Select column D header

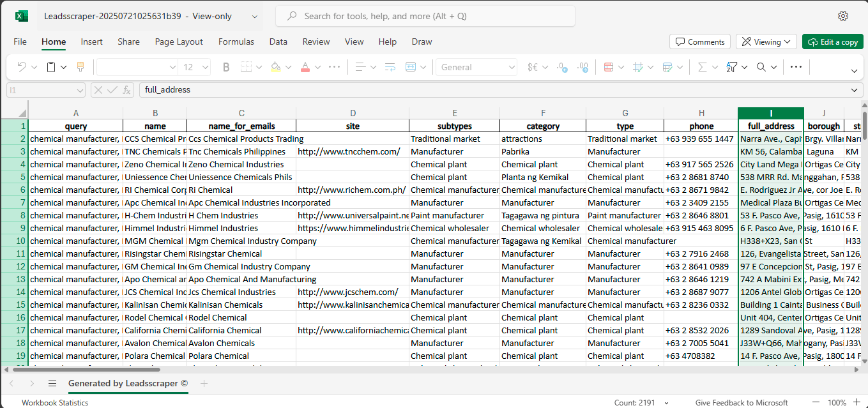[353, 113]
